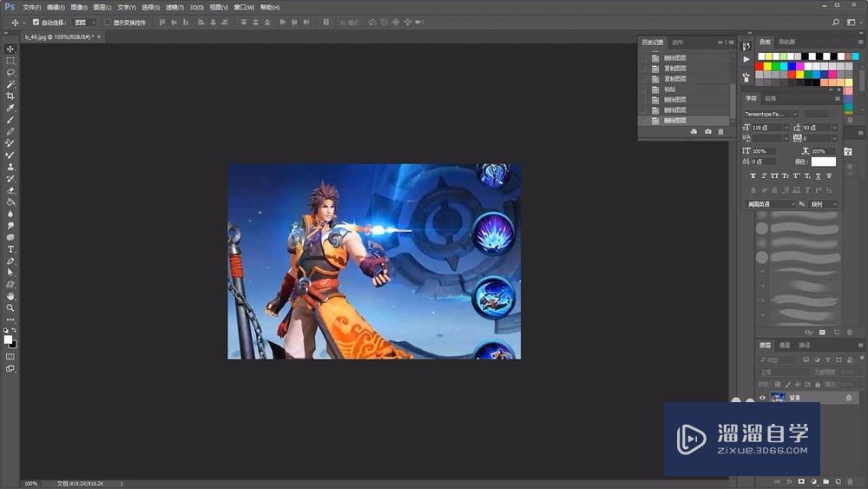Click the camera icon to create a history snapshot

[x=708, y=131]
